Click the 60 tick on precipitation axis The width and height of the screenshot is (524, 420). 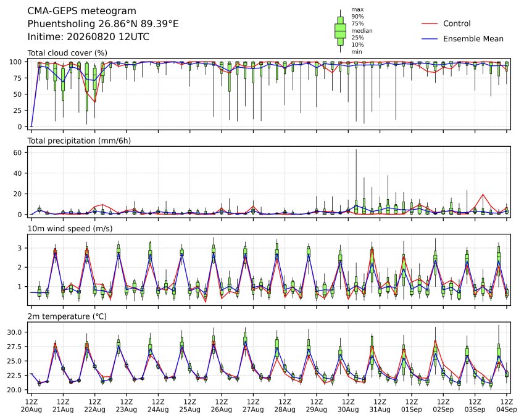click(17, 152)
